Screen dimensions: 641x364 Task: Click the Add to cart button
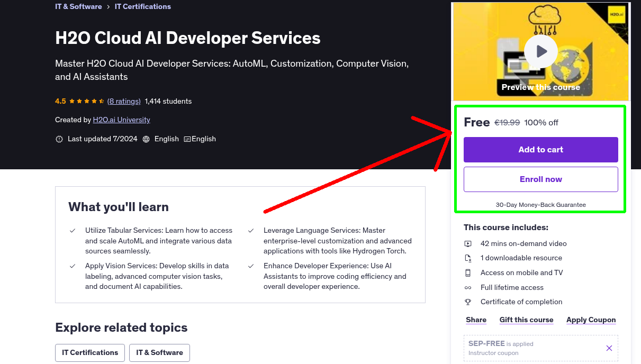point(540,150)
